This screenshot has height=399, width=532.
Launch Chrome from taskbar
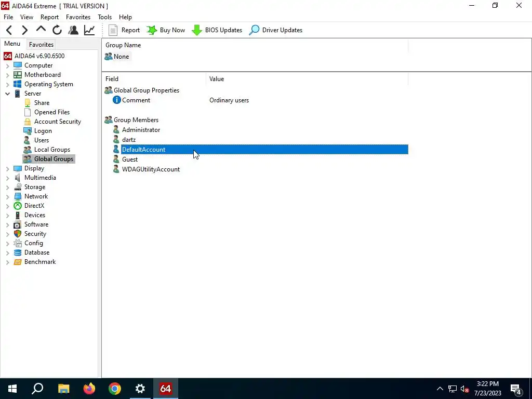point(115,389)
